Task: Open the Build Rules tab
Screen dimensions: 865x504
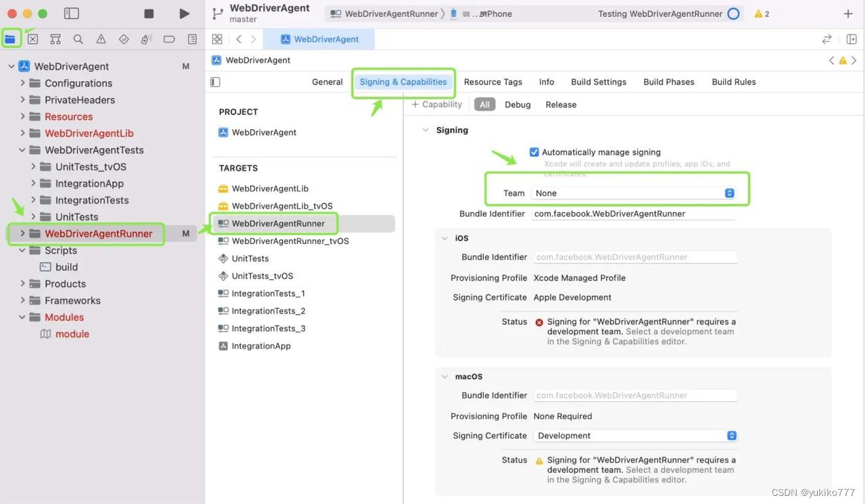Action: coord(734,82)
